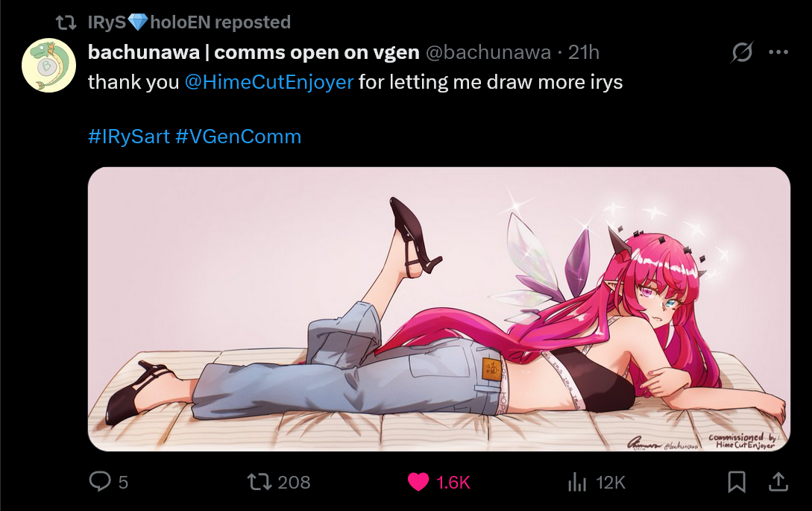
Task: Open IRyS holoEN reposted link
Action: [189, 22]
